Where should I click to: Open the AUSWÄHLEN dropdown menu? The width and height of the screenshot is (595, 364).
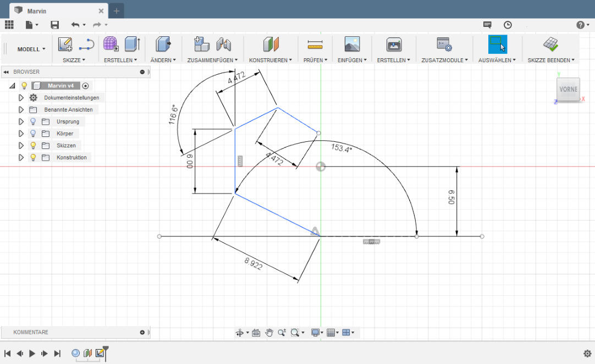pos(497,60)
